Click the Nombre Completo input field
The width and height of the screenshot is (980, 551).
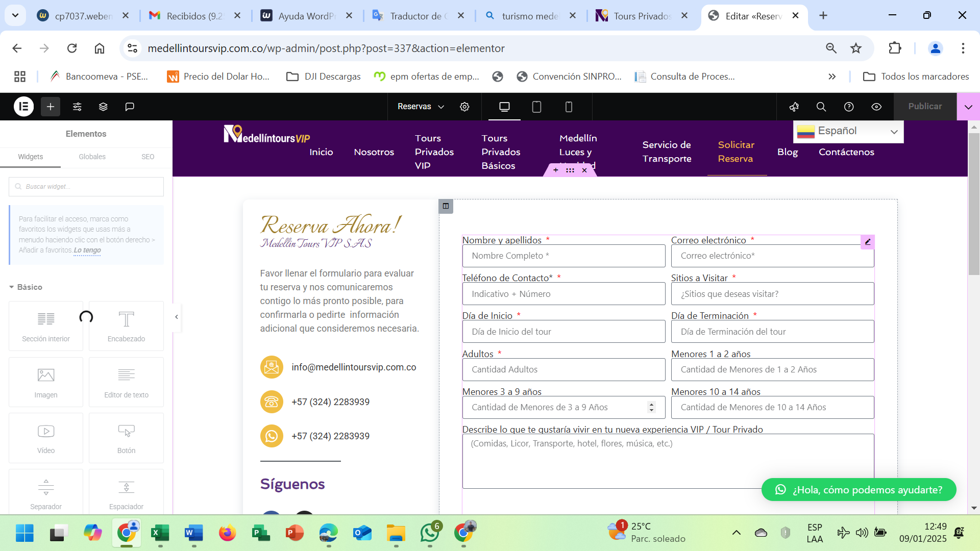[x=563, y=256]
